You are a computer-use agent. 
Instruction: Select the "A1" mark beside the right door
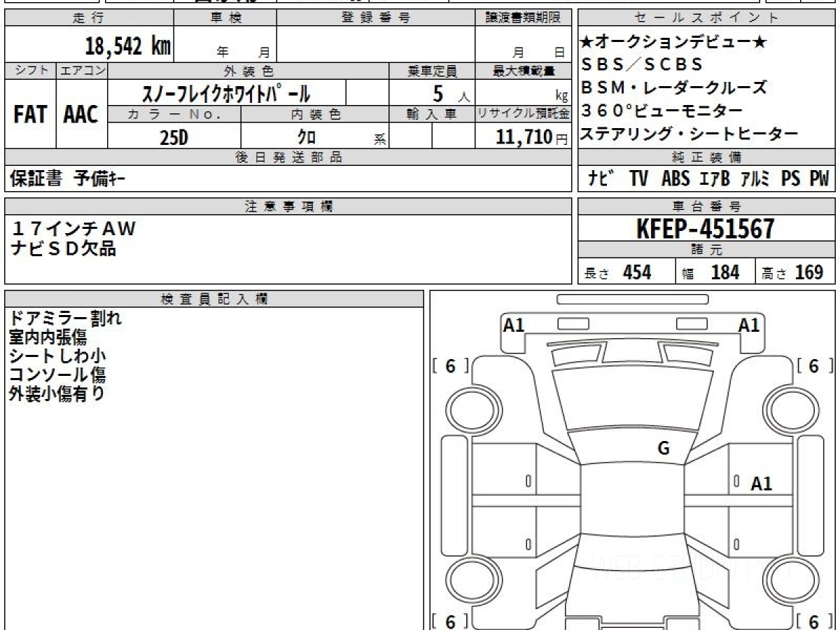[x=762, y=483]
